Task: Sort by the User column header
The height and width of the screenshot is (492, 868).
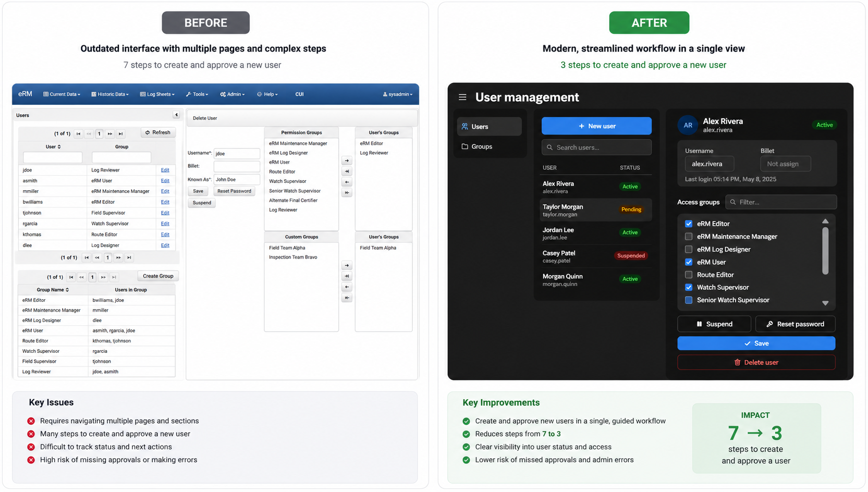Action: (x=53, y=147)
